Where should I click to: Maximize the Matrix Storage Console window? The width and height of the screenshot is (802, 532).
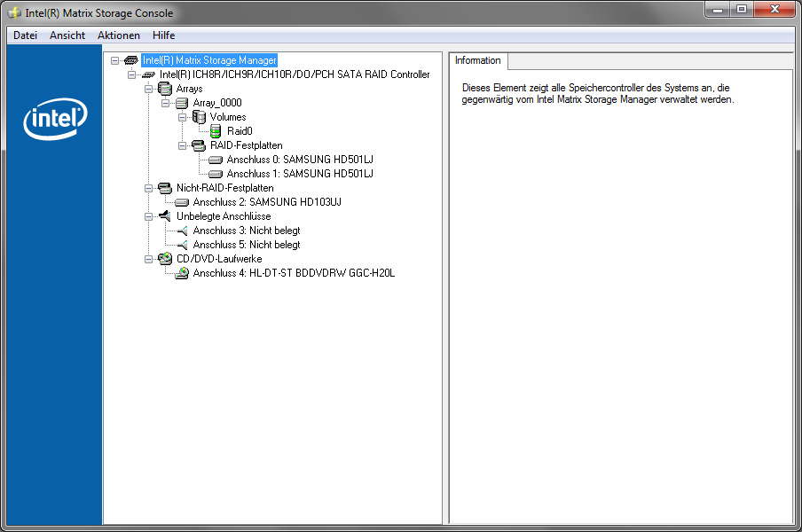(x=741, y=9)
